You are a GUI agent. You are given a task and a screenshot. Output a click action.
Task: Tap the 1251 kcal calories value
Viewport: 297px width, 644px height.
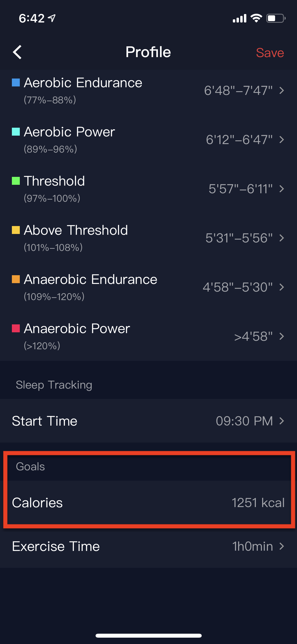tap(258, 503)
